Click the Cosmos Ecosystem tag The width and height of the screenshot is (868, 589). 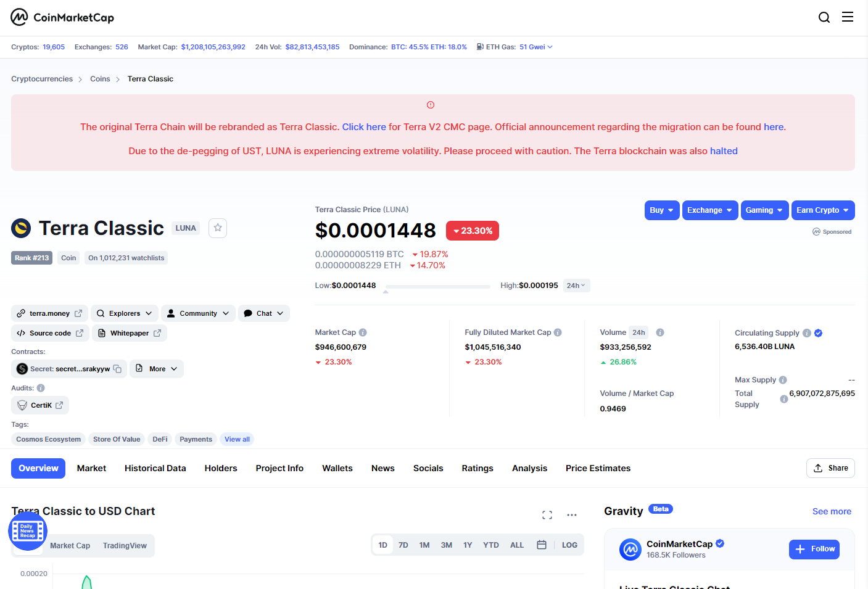click(x=49, y=439)
